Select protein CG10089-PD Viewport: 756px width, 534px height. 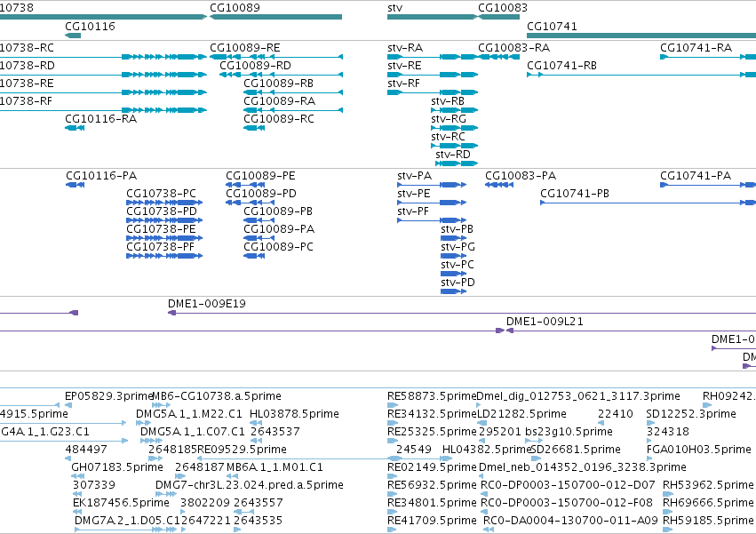250,203
